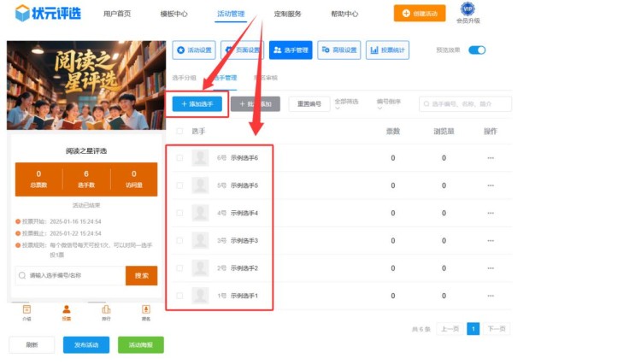Open 高级设置 advanced settings
Screen dimensions: 641x364
(339, 50)
